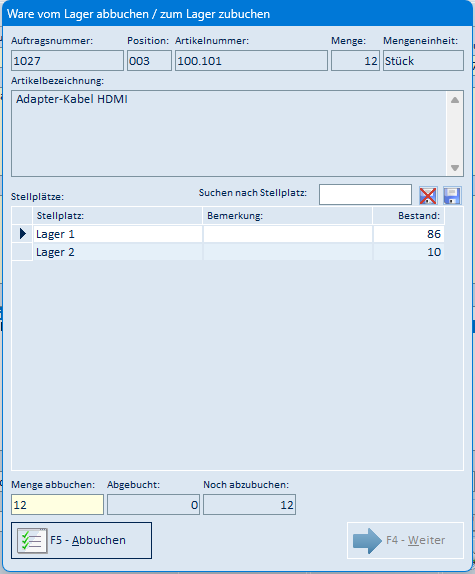This screenshot has height=574, width=475.
Task: Click the Artikelbezeichnung text area
Action: coord(229,134)
